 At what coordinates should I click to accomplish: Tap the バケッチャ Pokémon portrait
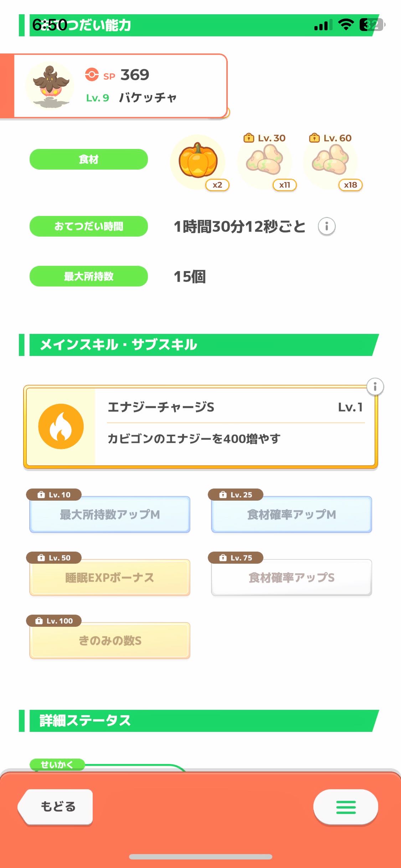click(50, 86)
